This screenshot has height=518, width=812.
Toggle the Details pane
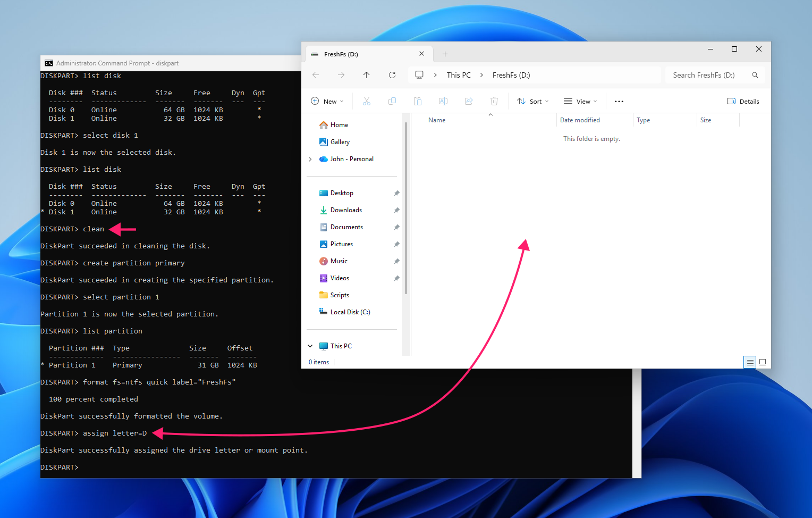pos(743,101)
